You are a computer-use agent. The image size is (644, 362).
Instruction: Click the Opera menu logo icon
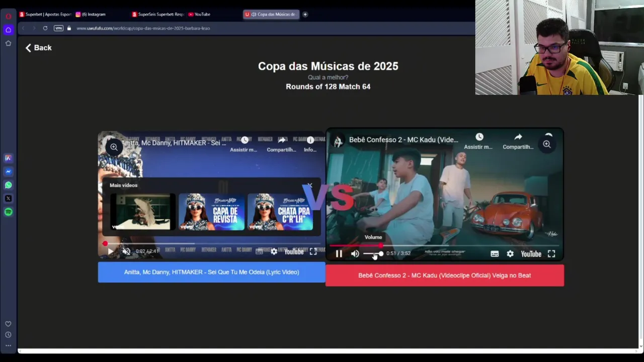(x=8, y=16)
